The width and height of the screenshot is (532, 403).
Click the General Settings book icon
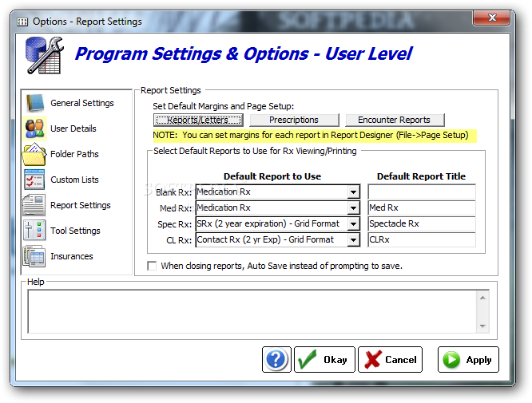(34, 103)
